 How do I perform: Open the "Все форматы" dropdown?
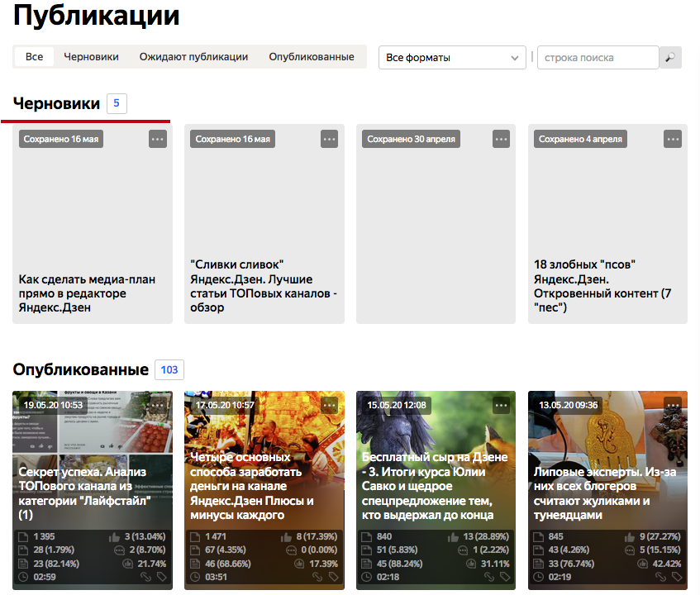pos(452,58)
